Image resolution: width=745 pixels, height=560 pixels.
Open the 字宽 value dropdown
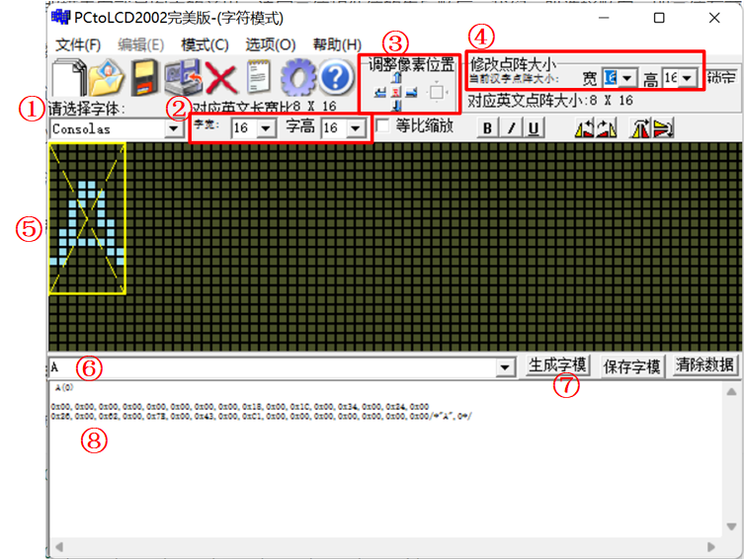tap(266, 128)
